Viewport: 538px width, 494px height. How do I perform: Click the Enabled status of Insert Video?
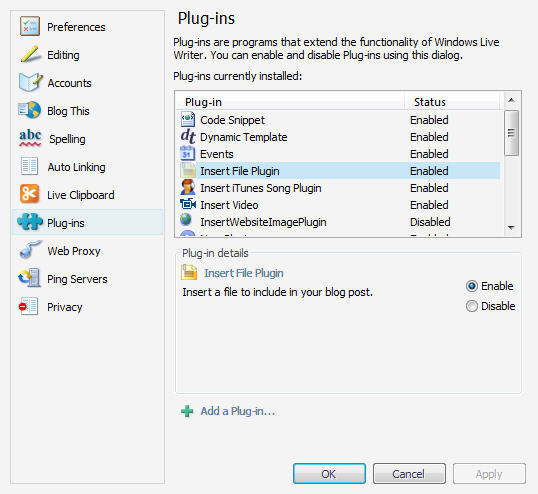click(429, 204)
